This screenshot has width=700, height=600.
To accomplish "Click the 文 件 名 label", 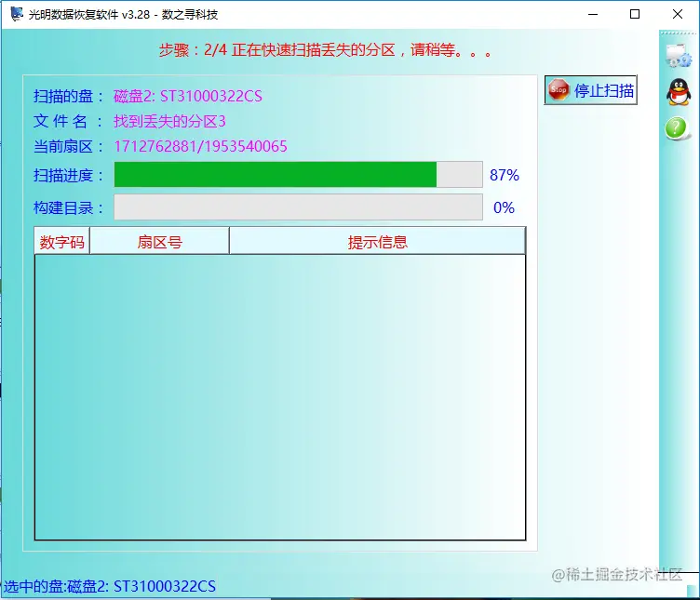I will [68, 121].
